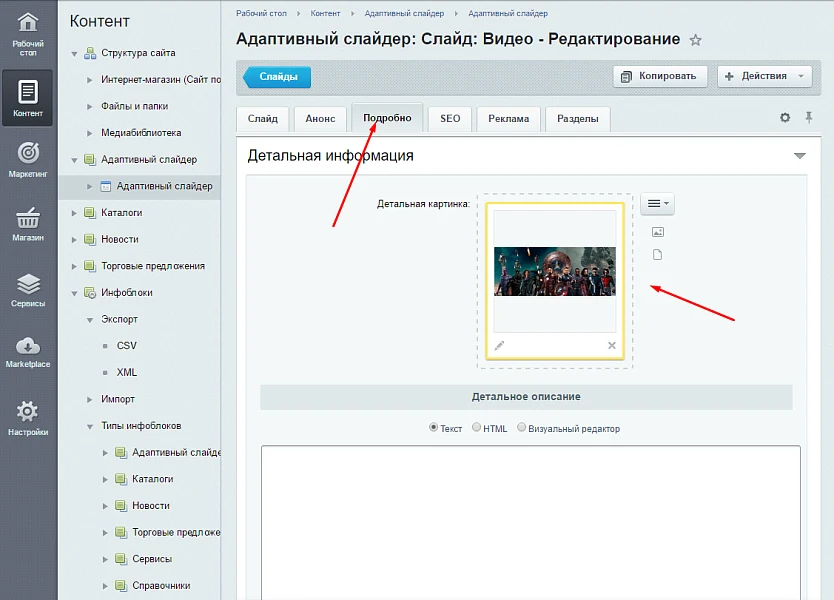
Task: Collapse the Инфоблоки tree node
Action: (74, 293)
